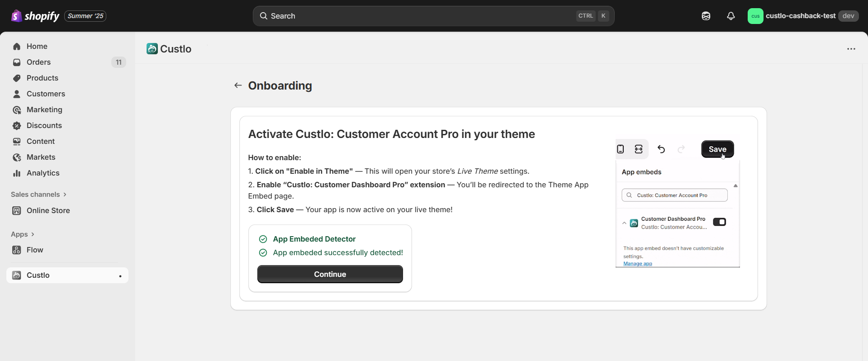Go back with Onboarding arrow
Viewport: 868px width, 361px height.
pyautogui.click(x=238, y=85)
